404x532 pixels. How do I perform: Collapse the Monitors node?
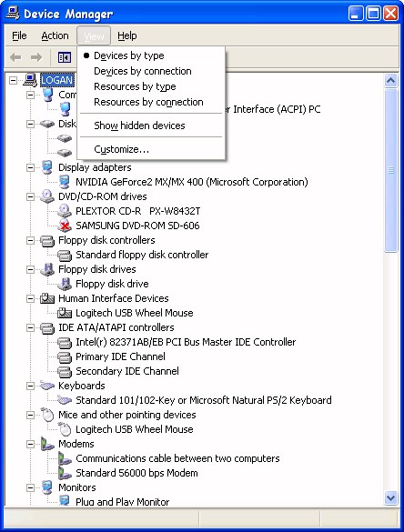tap(31, 487)
